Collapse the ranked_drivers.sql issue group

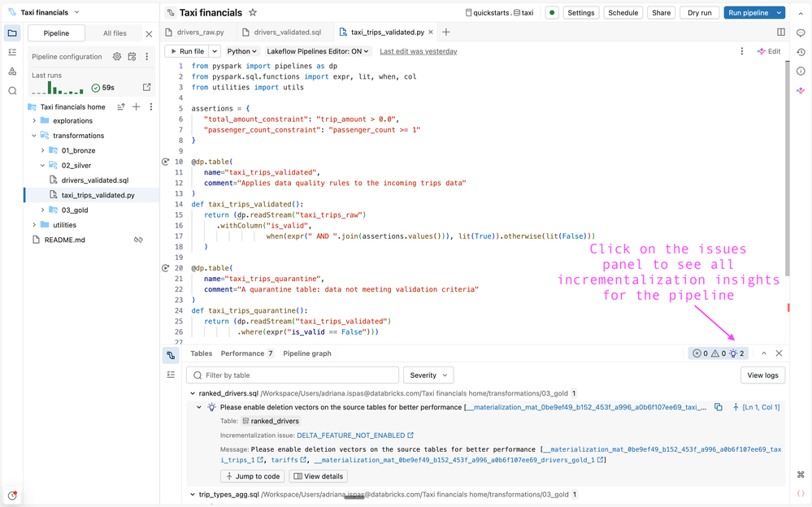click(x=192, y=393)
